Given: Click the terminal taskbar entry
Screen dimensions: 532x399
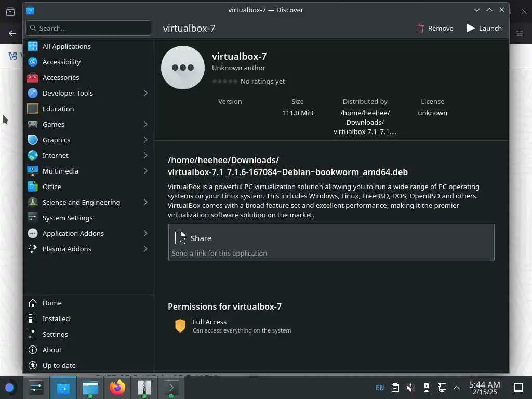Looking at the screenshot, I should tap(171, 388).
